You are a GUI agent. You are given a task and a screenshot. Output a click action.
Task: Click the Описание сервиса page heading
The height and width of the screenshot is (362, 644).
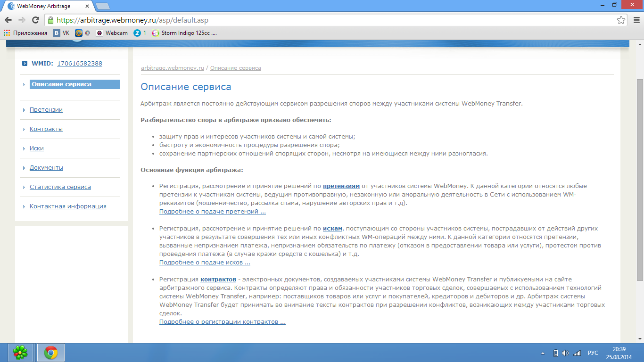point(186,87)
